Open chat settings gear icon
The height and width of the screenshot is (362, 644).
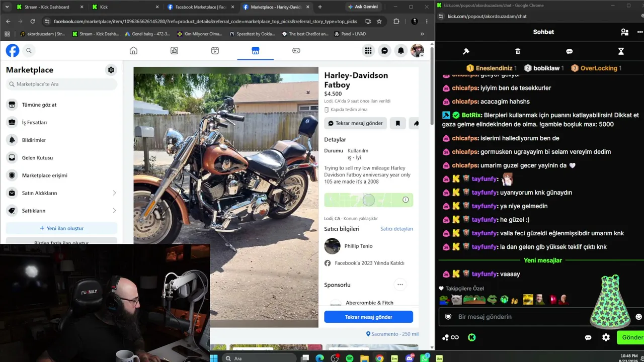coord(606,337)
